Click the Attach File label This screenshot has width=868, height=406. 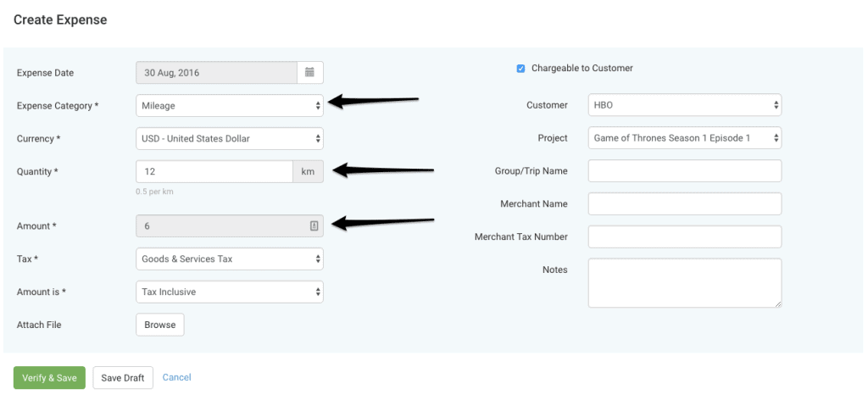point(39,325)
